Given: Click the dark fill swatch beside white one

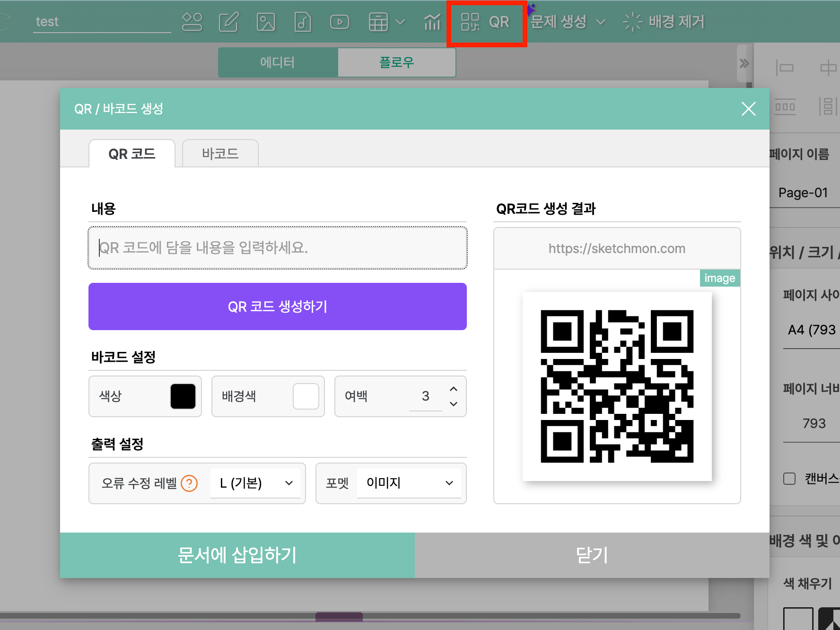Looking at the screenshot, I should 830,619.
